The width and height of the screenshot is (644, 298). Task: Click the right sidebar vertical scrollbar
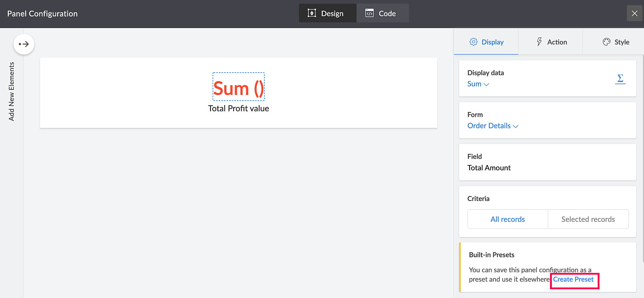(x=643, y=161)
